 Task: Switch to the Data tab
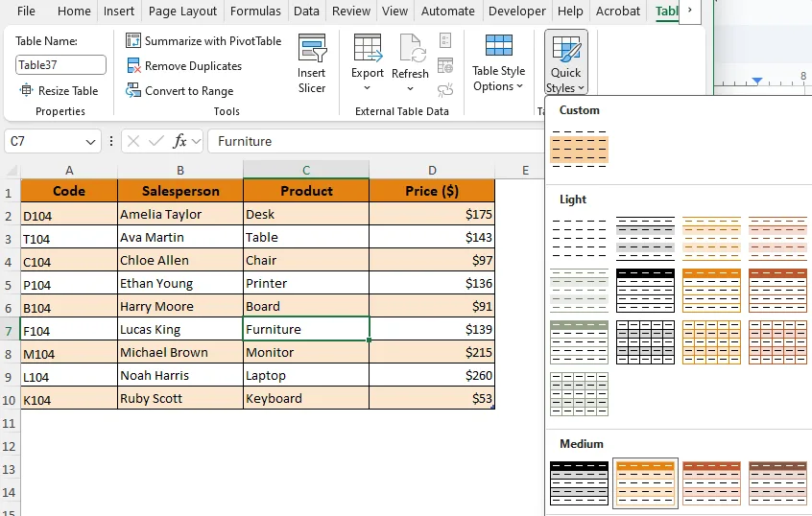click(x=306, y=11)
